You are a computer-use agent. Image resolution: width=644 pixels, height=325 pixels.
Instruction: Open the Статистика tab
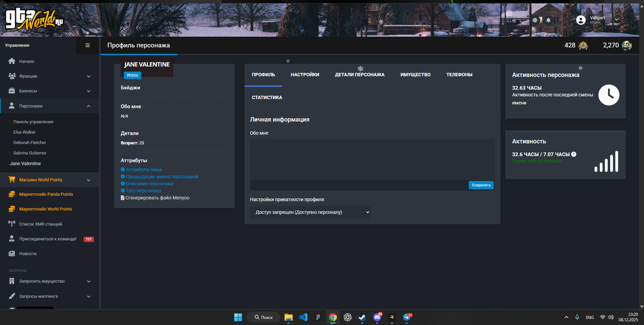point(267,98)
